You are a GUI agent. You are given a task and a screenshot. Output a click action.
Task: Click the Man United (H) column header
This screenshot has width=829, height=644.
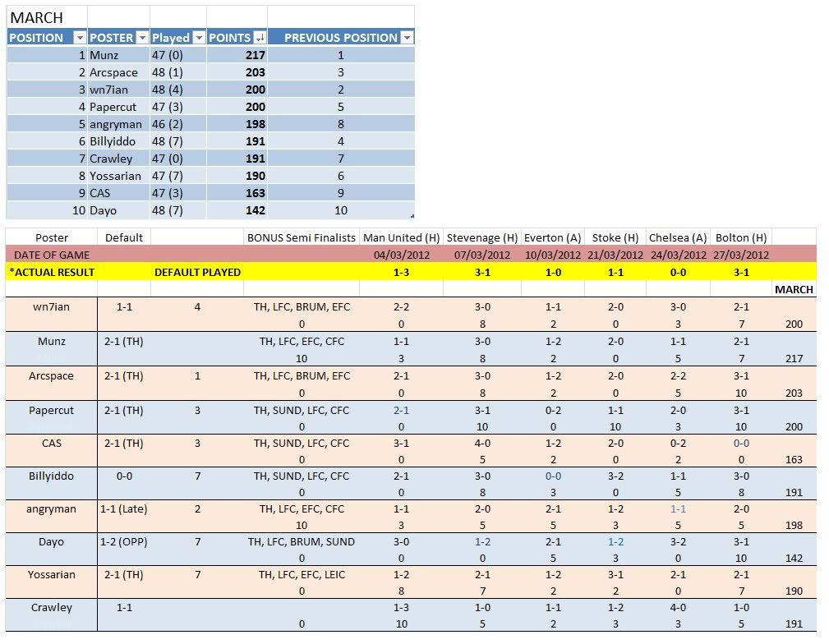[401, 238]
